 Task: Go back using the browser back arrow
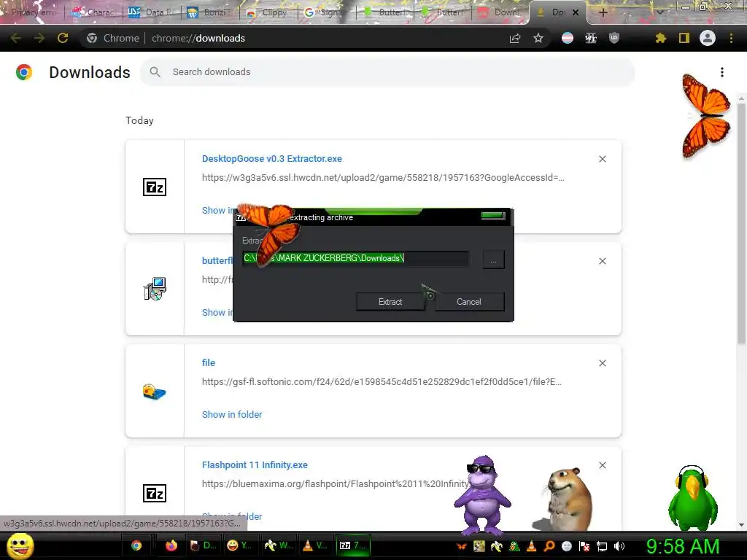pos(16,38)
